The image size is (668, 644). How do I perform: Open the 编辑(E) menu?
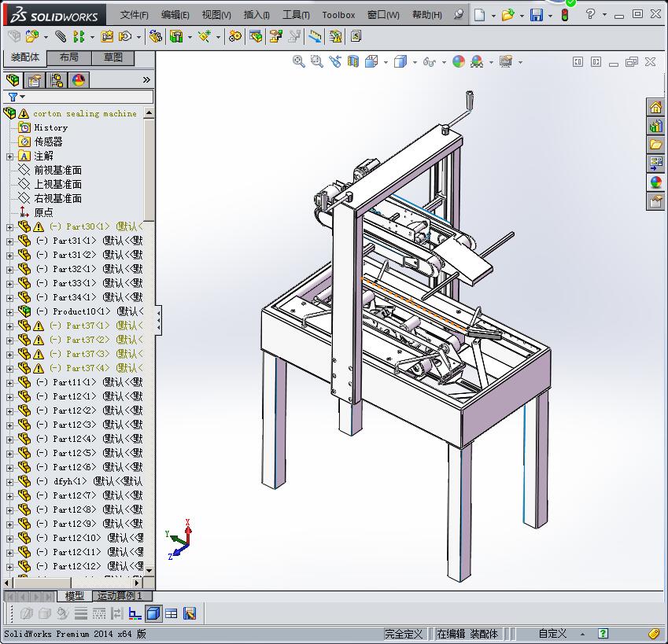(175, 15)
